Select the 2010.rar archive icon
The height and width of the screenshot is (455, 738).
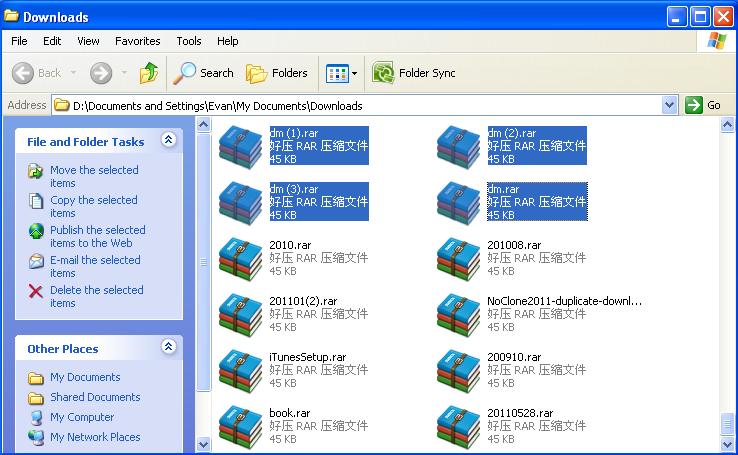[x=241, y=259]
